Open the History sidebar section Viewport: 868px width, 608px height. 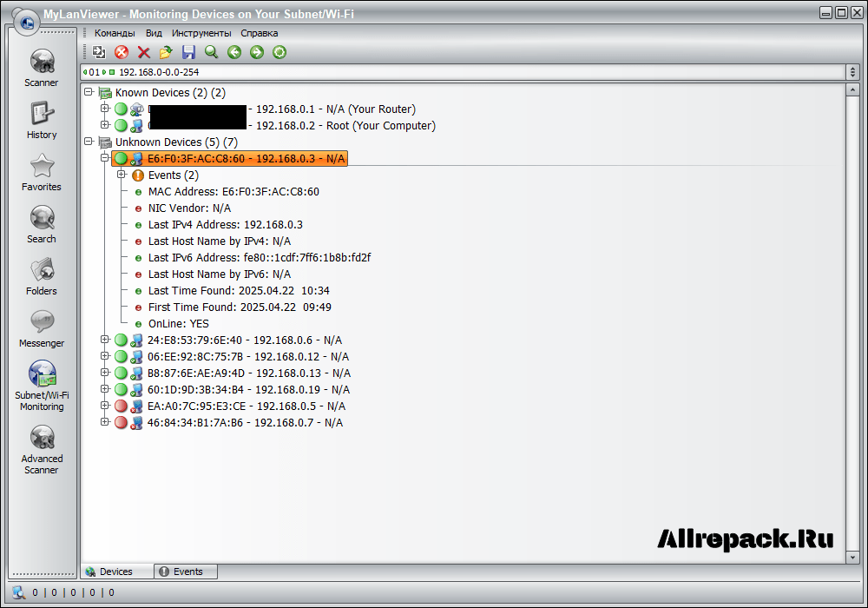(x=42, y=120)
